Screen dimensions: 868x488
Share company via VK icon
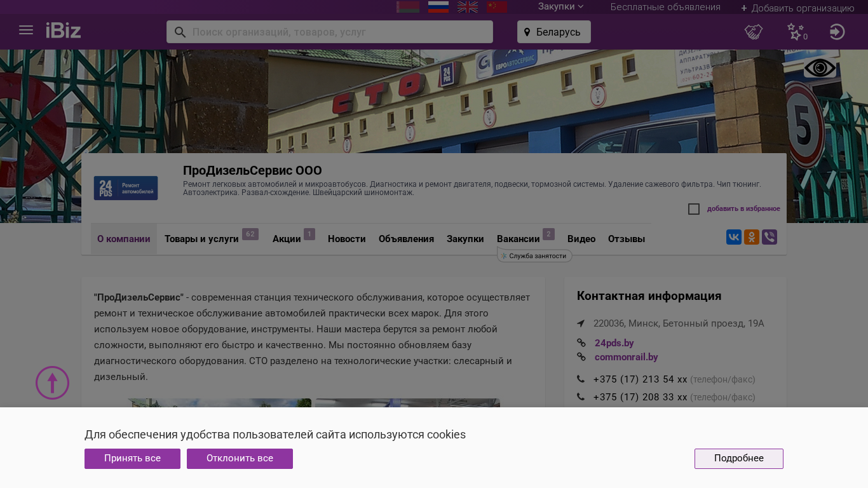pos(734,238)
